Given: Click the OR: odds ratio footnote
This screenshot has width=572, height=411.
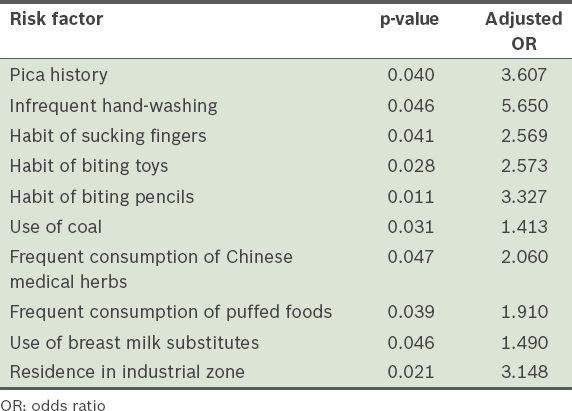Looking at the screenshot, I should pos(53,405).
